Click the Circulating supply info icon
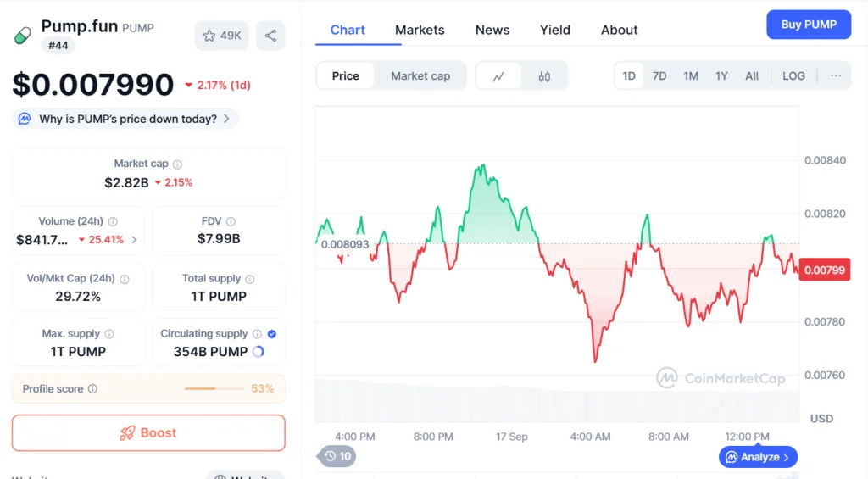 [x=258, y=334]
